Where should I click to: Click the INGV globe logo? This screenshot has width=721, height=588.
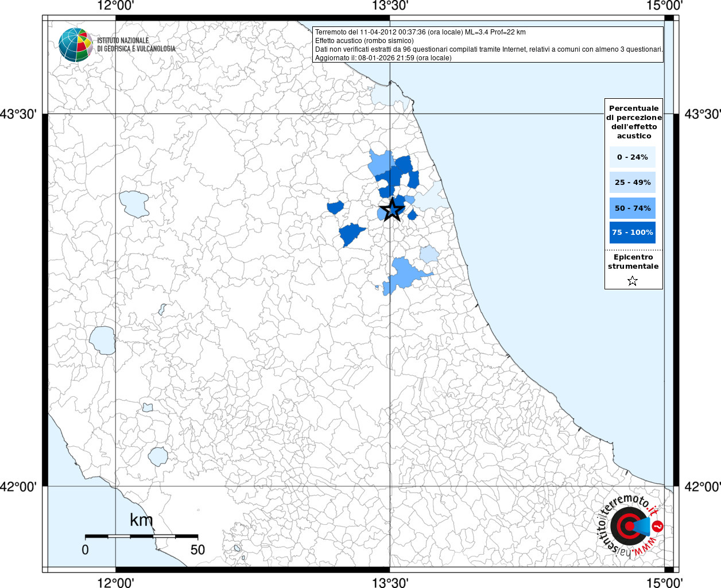point(75,45)
